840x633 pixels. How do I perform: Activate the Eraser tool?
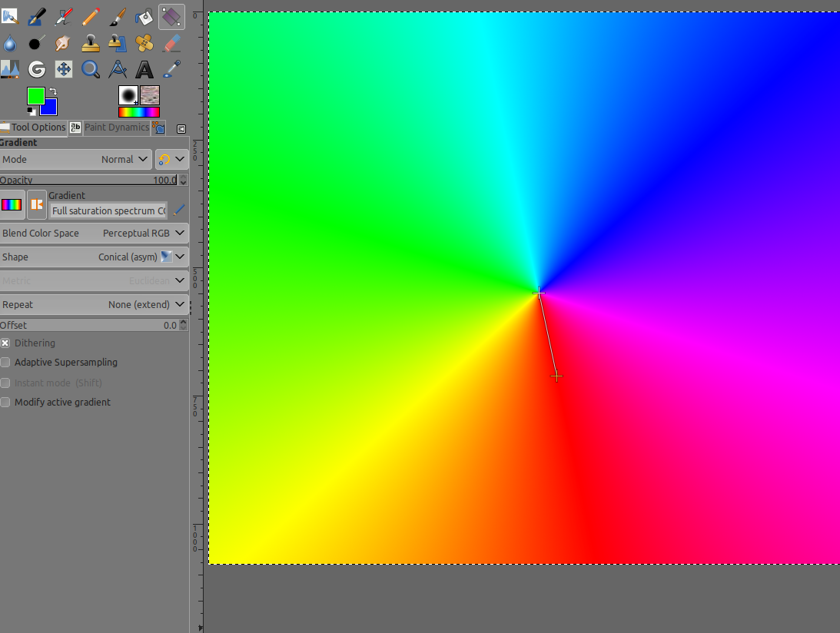pyautogui.click(x=171, y=42)
